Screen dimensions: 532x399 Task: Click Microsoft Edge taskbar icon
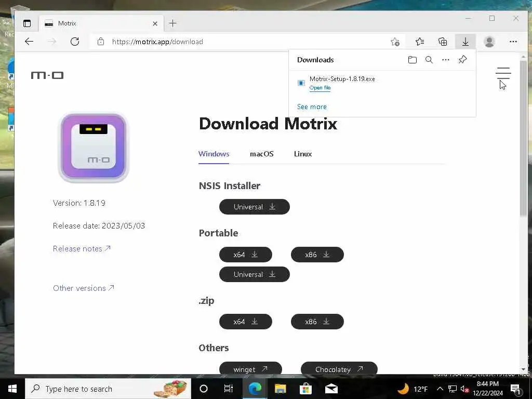coord(255,389)
